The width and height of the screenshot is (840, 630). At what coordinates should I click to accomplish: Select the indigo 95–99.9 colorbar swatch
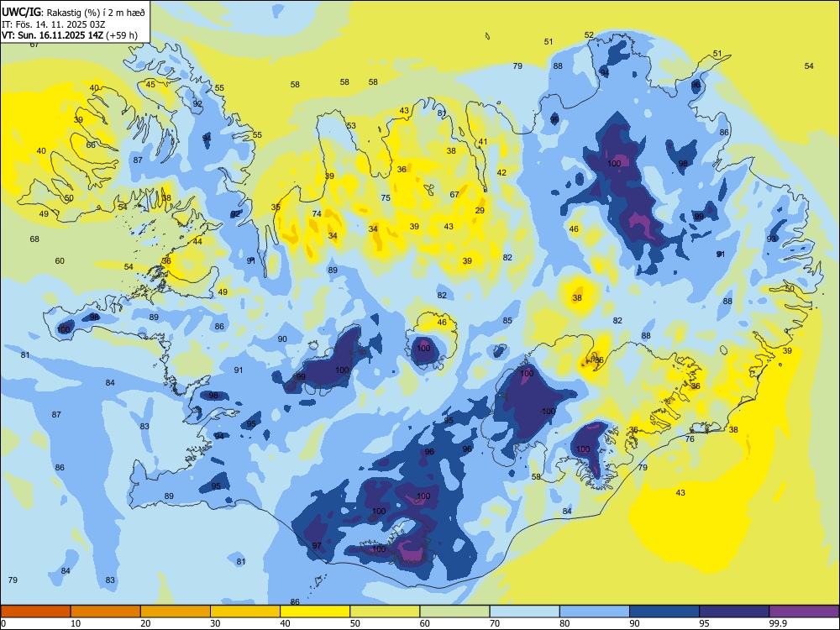pyautogui.click(x=734, y=612)
